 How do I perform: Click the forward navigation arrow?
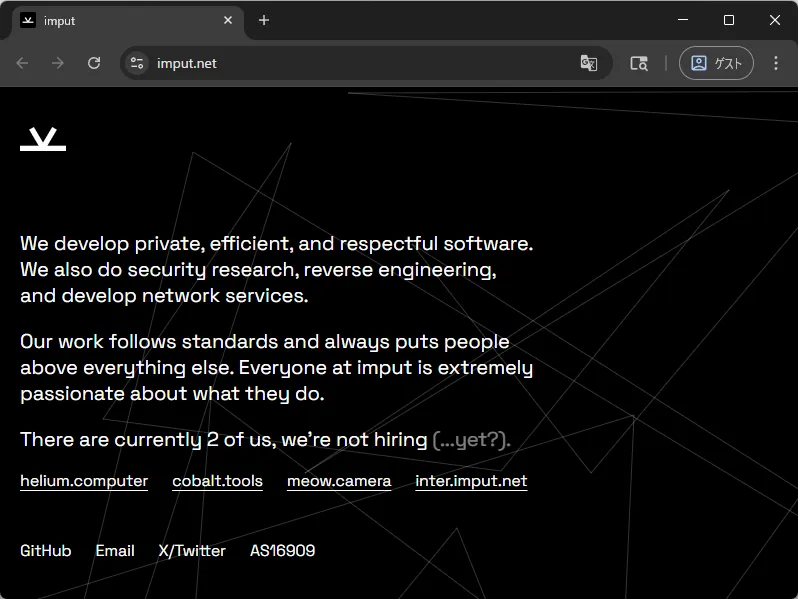click(58, 63)
